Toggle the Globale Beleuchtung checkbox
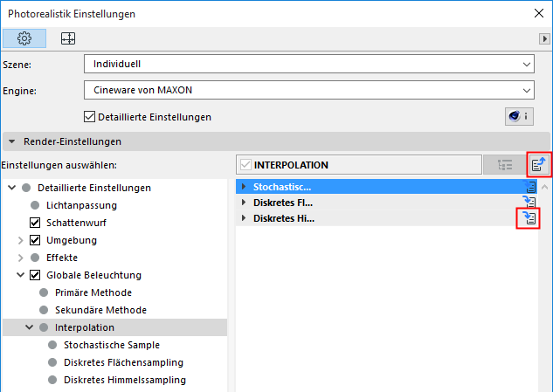 [x=35, y=275]
